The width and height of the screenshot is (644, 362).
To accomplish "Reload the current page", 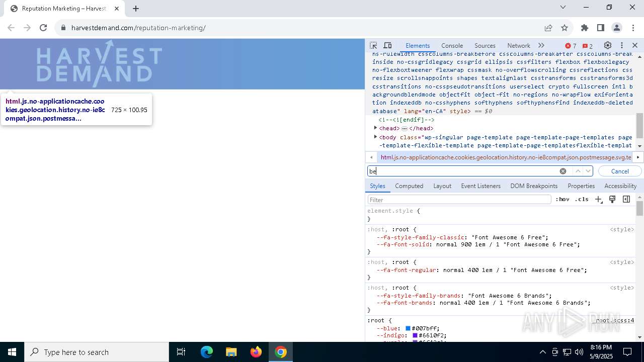I will click(43, 28).
